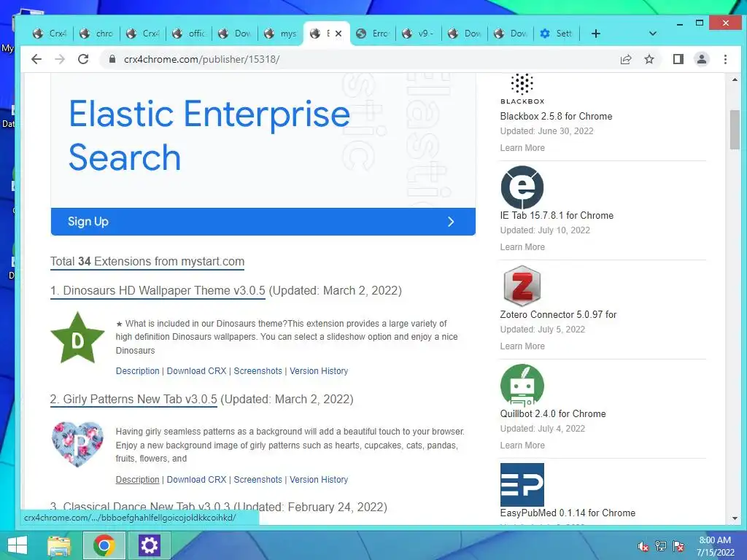Close the active publisher tab

pos(338,34)
